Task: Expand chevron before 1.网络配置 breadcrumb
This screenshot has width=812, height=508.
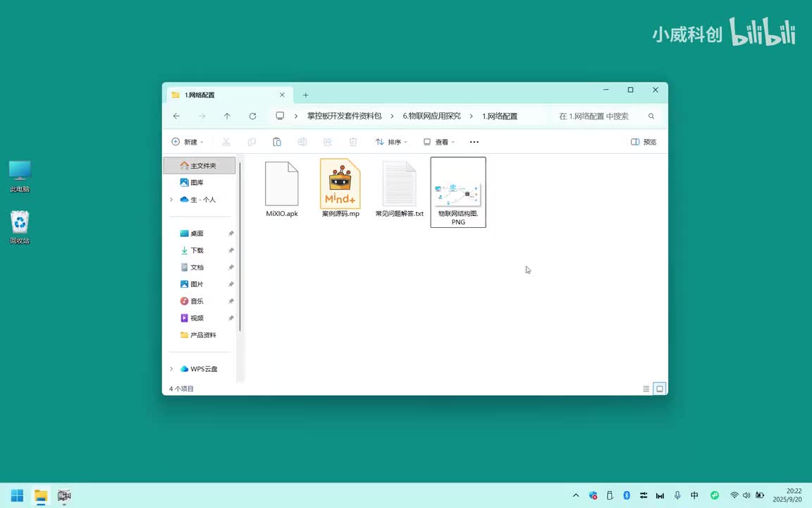Action: [x=472, y=116]
